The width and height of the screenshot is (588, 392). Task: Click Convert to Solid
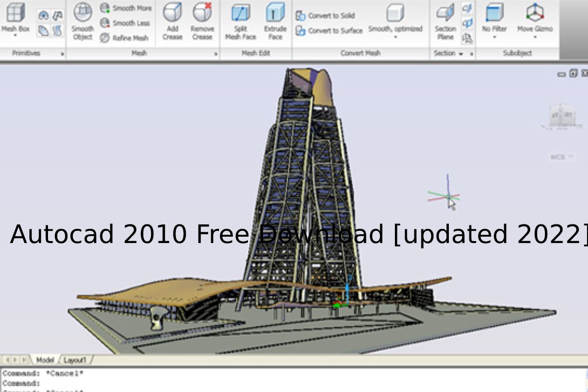point(325,16)
